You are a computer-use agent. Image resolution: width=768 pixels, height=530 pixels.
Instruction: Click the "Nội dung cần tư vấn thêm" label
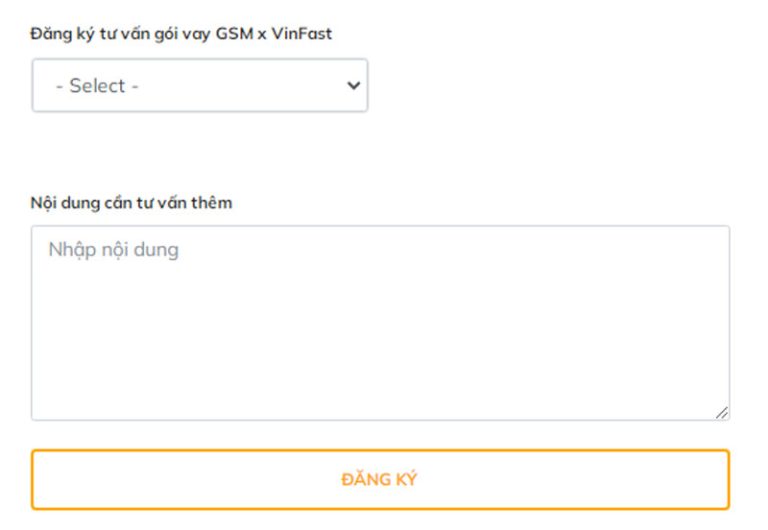point(132,203)
